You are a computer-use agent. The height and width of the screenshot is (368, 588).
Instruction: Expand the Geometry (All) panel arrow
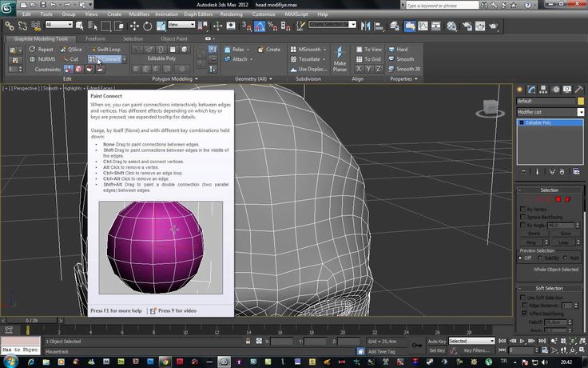[270, 79]
